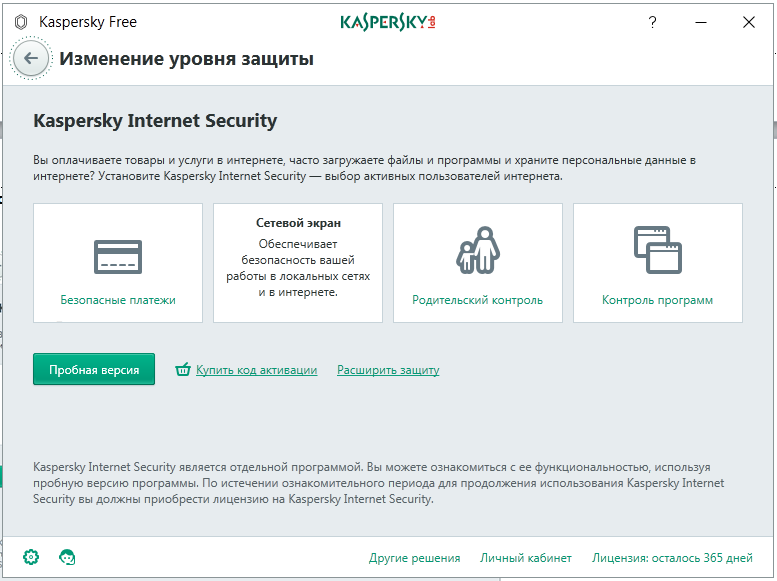Screen dimensions: 777x581
Task: Select the Контроль программ label
Action: pyautogui.click(x=657, y=300)
